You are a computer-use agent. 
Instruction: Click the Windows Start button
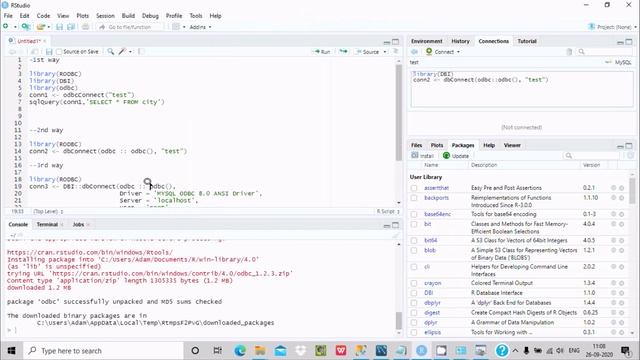point(11,351)
